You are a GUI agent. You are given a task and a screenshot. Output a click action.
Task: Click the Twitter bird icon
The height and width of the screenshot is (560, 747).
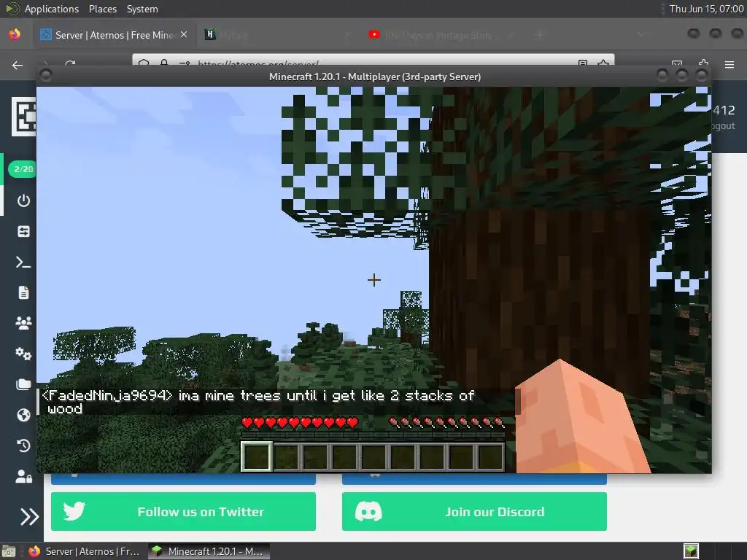coord(74,511)
